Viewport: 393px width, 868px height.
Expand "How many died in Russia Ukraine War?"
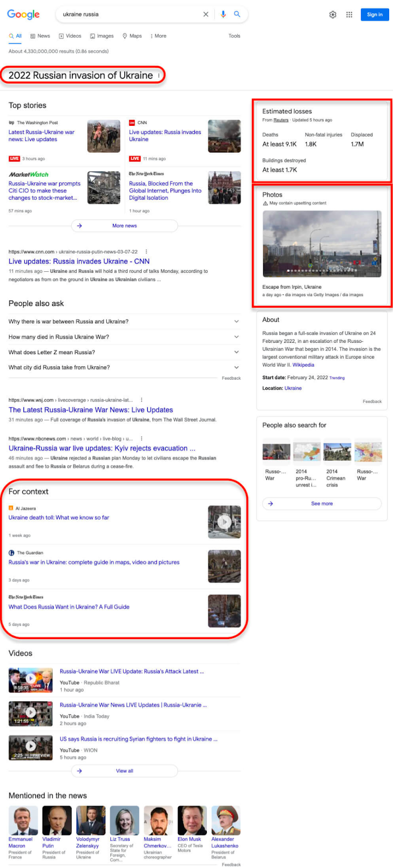click(x=124, y=337)
